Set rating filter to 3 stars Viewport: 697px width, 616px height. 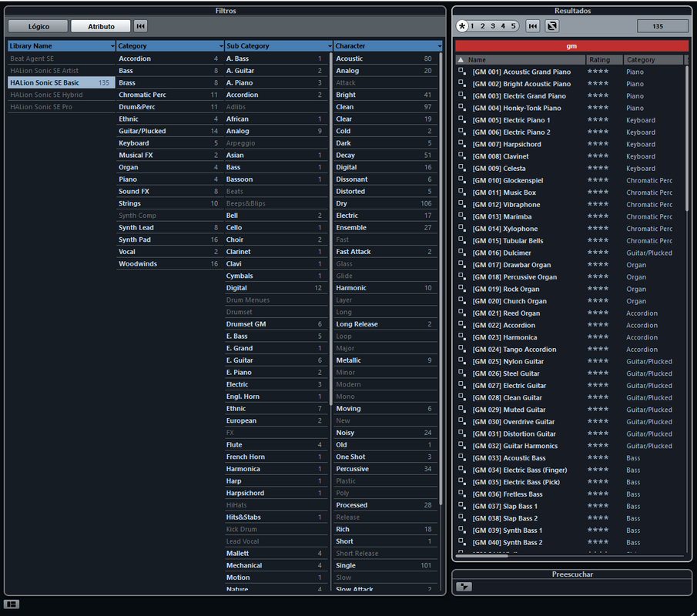493,26
